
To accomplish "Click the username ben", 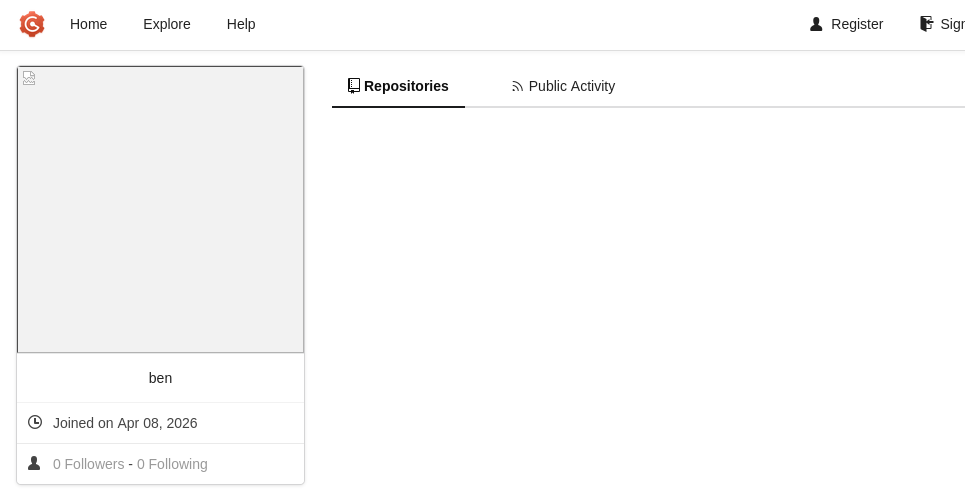I will coord(161,378).
